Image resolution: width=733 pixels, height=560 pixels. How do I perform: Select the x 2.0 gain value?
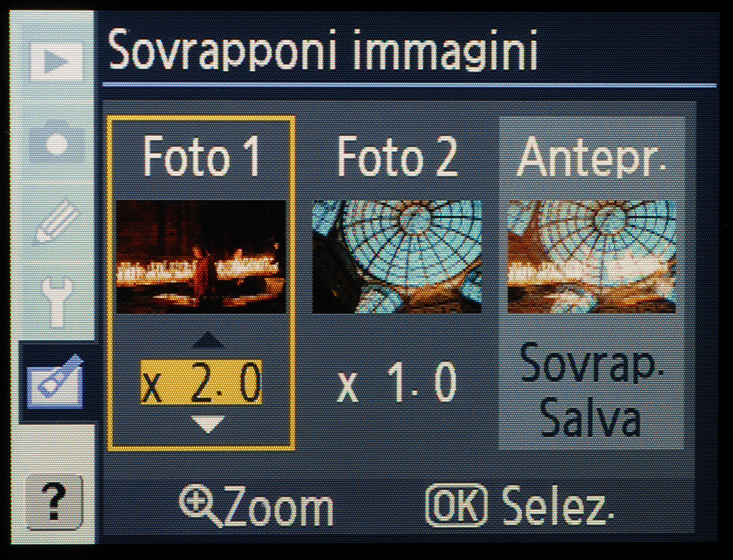coord(201,382)
